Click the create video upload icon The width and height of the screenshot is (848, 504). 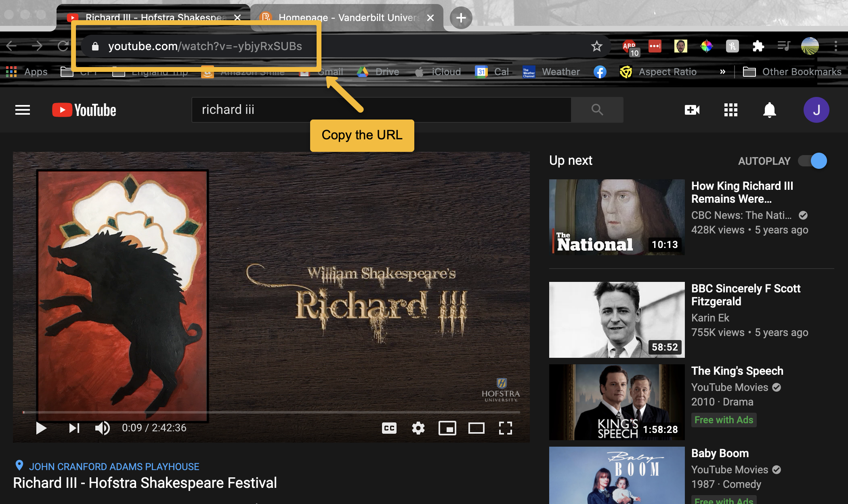click(x=693, y=110)
